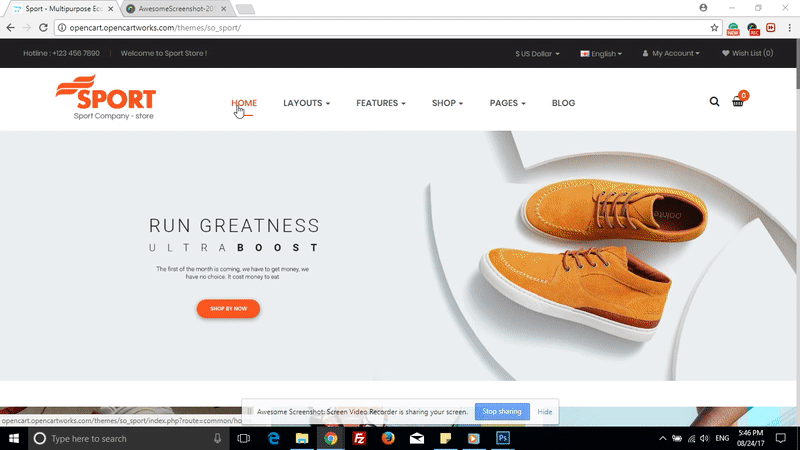Open the My Account dropdown
Screen dimensions: 800x450
[671, 53]
